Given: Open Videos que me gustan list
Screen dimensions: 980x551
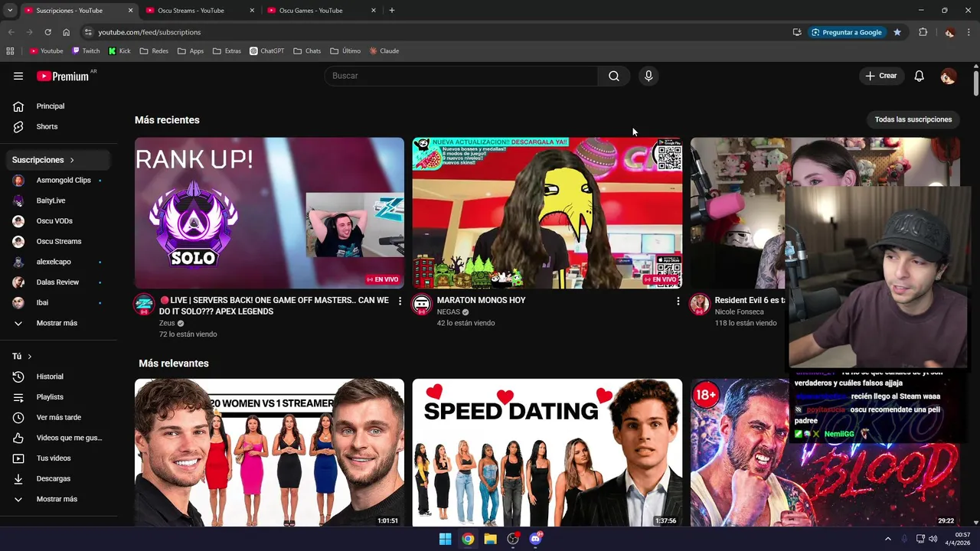Looking at the screenshot, I should coord(58,438).
